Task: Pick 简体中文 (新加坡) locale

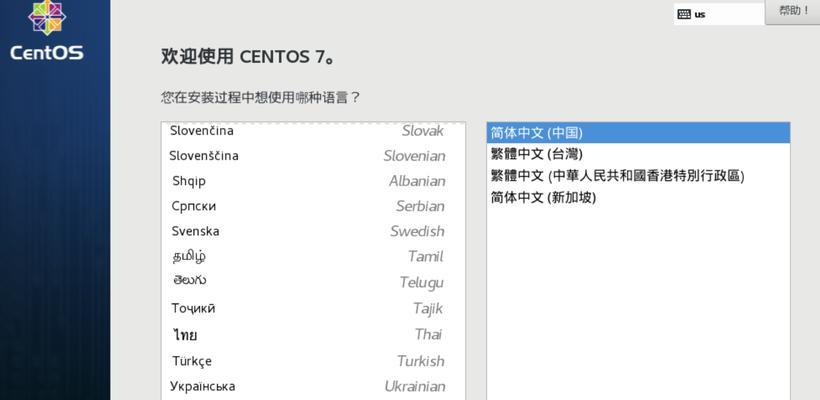Action: [x=638, y=198]
